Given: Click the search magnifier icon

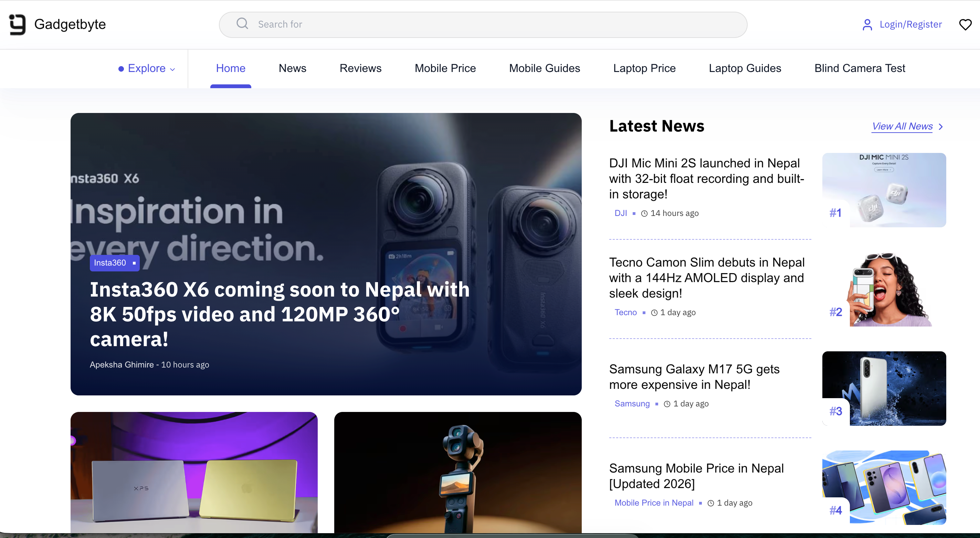Looking at the screenshot, I should pyautogui.click(x=242, y=24).
